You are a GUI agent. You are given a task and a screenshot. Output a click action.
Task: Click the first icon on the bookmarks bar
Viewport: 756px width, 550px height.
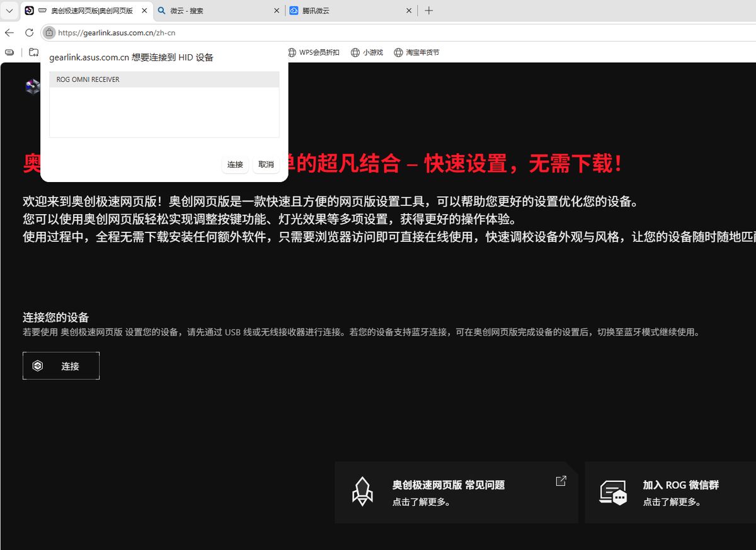(9, 52)
